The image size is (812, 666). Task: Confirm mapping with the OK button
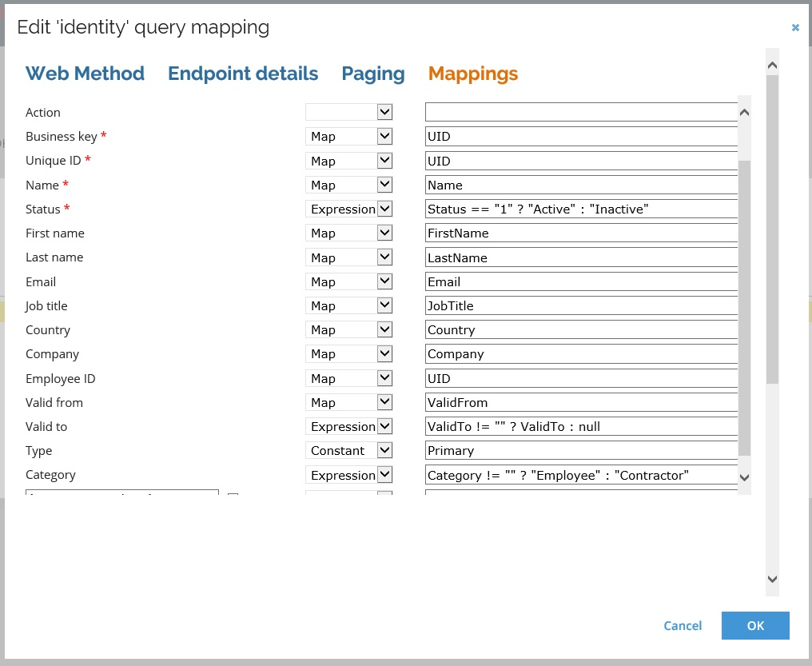click(755, 625)
